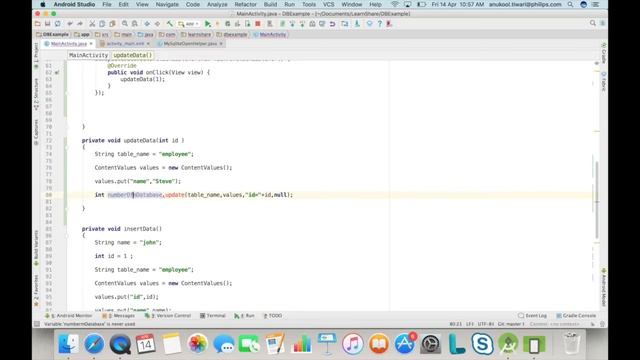Toggle the Project tool window
Viewport: 640px width, 360px height.
click(x=36, y=55)
